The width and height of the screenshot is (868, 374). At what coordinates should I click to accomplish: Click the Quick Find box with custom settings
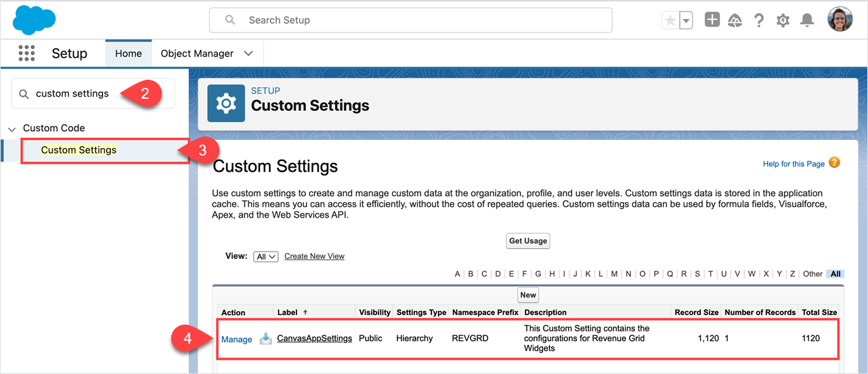point(93,93)
